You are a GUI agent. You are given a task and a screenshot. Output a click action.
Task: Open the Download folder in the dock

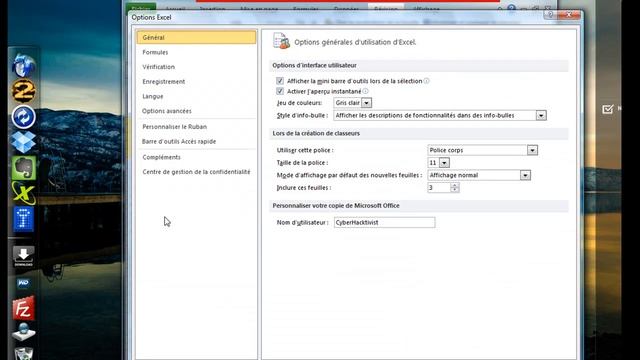(23, 256)
